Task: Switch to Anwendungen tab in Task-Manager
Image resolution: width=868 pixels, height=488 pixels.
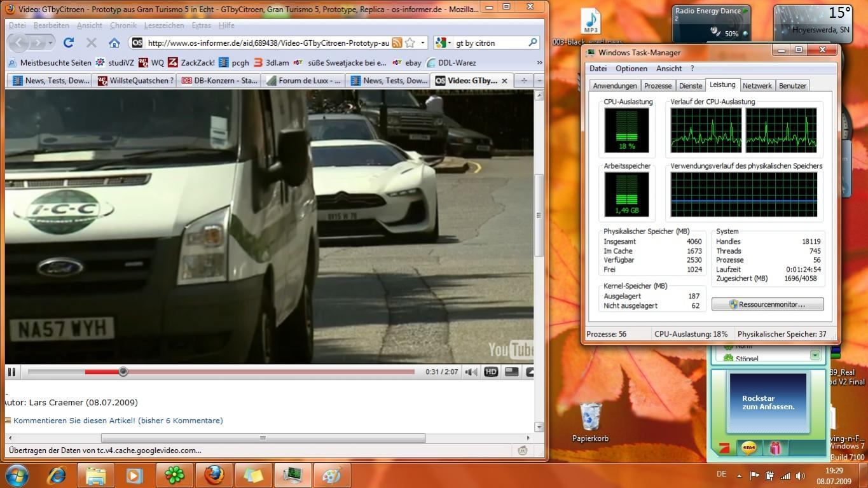Action: click(615, 86)
